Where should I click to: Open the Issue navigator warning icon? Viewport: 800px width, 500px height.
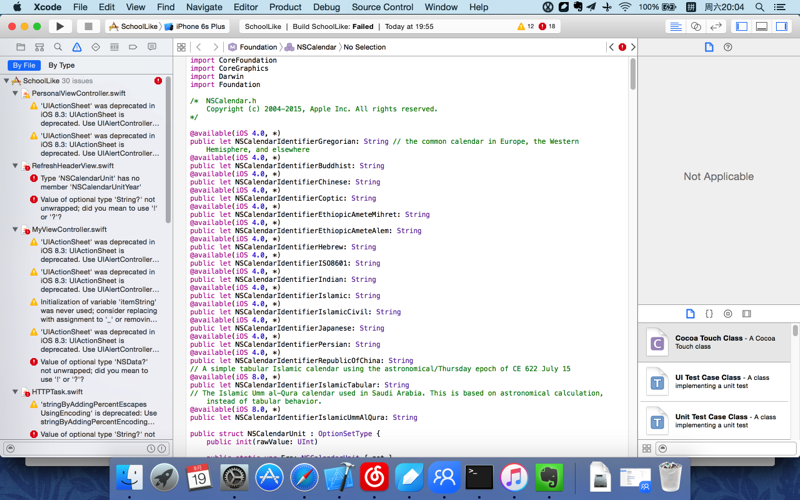pyautogui.click(x=77, y=47)
